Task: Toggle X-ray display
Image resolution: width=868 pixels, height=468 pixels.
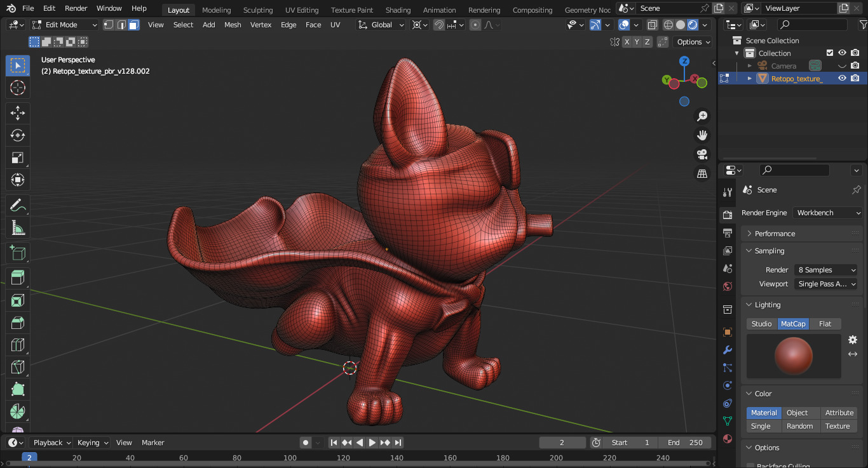Action: pos(652,25)
